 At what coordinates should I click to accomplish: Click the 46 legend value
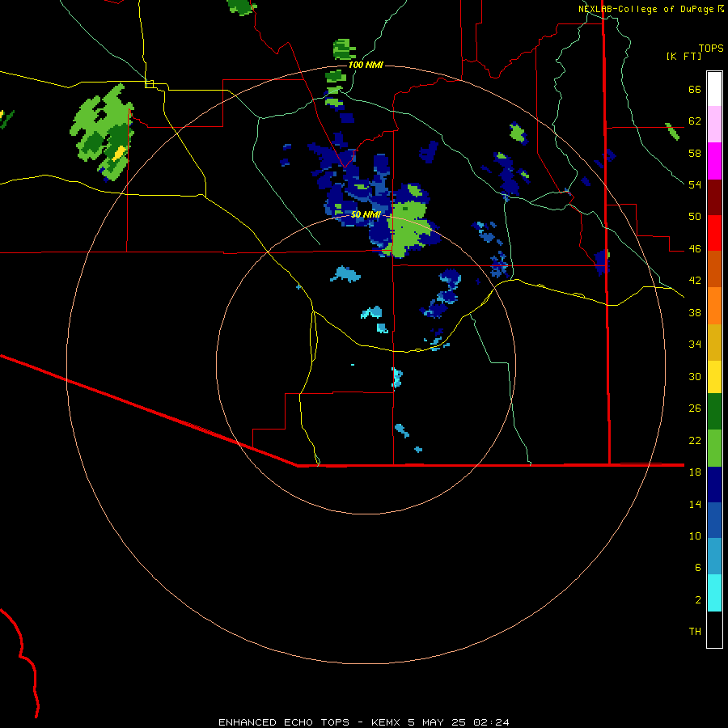[x=695, y=249]
